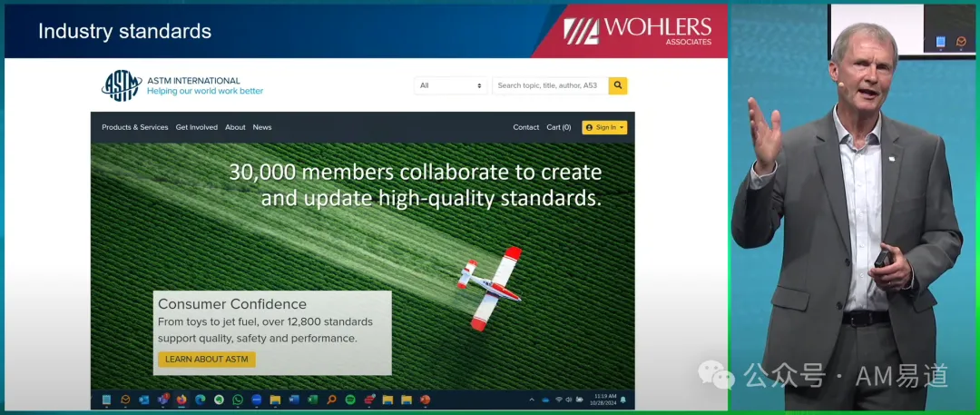Open Excel from the taskbar
This screenshot has width=980, height=415.
coord(312,400)
